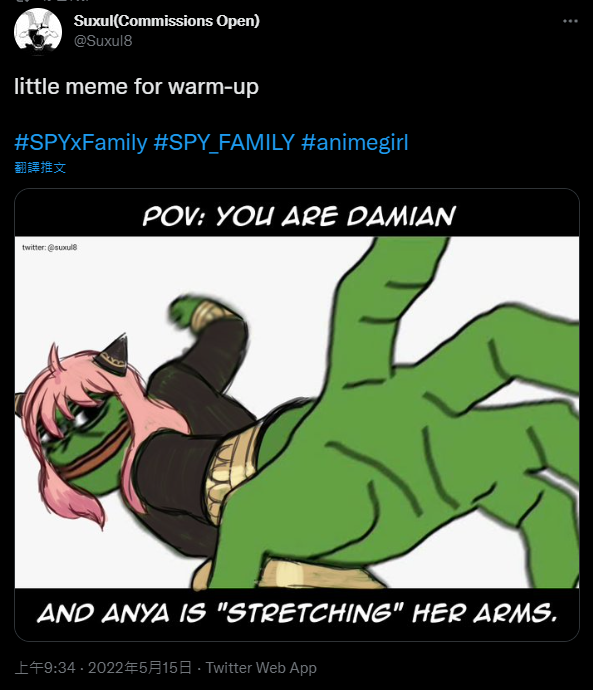Open the three-dot more options menu
This screenshot has width=593, height=690.
coord(570,21)
